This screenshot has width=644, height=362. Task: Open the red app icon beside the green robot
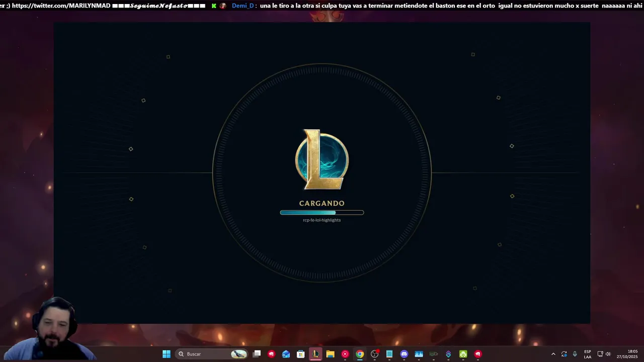tap(478, 354)
